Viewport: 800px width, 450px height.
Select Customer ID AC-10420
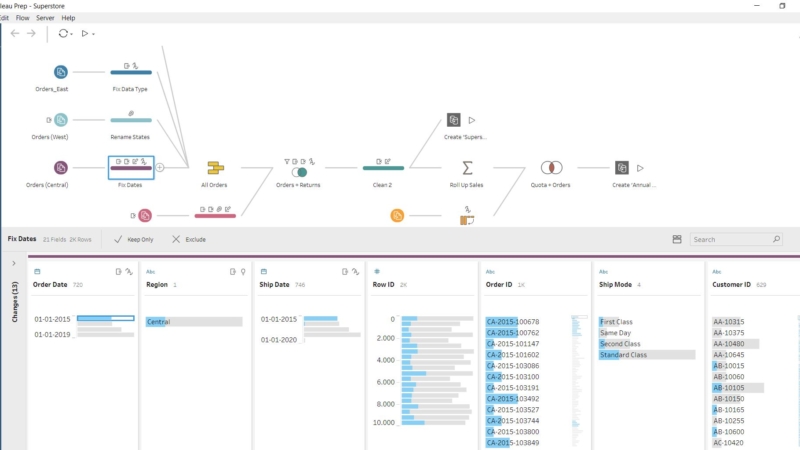tap(729, 442)
